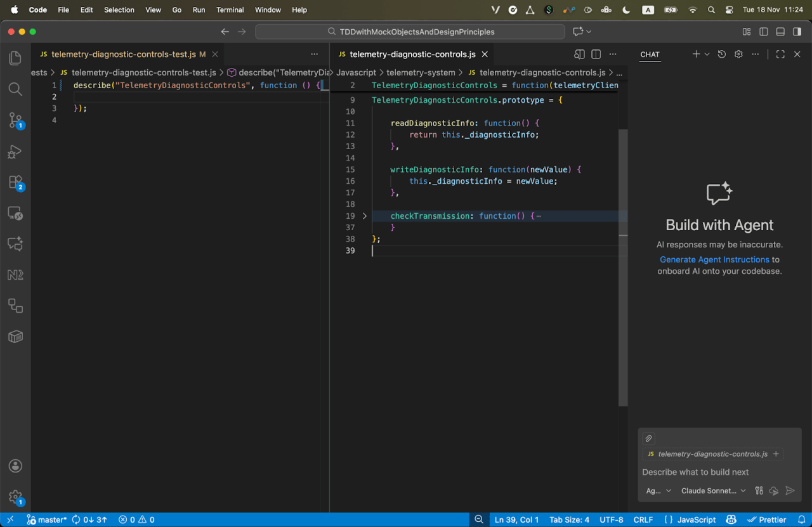This screenshot has width=812, height=527.
Task: Open the Terminal menu
Action: [x=230, y=10]
